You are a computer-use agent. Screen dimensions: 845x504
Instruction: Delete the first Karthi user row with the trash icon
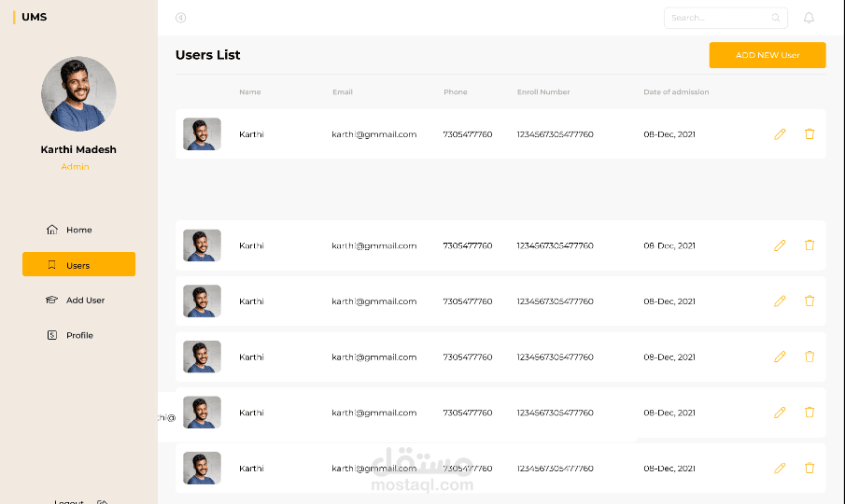810,134
